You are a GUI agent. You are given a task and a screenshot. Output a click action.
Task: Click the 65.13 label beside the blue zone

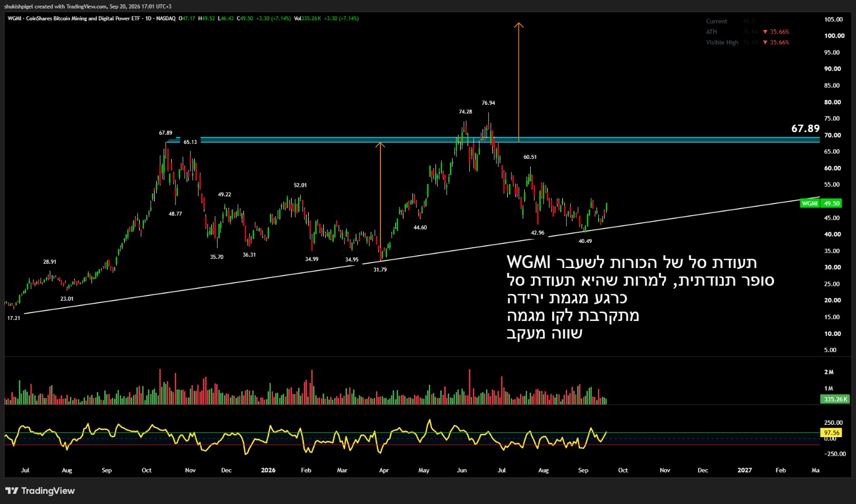190,142
